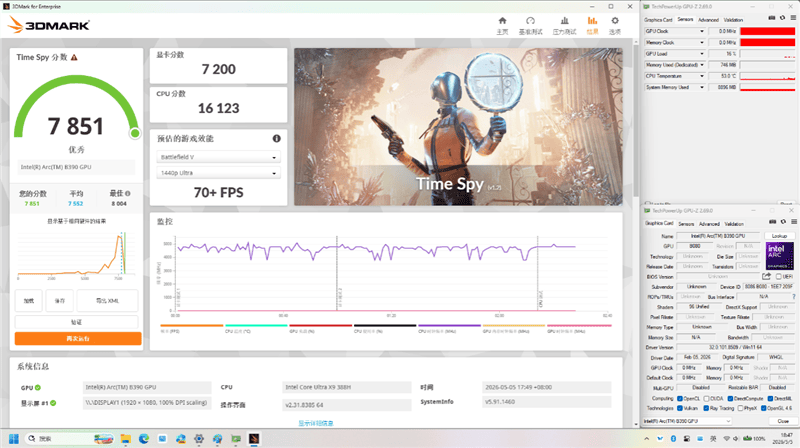Expand the Memory Used (Dedicated) sensor dropdown

(x=702, y=65)
